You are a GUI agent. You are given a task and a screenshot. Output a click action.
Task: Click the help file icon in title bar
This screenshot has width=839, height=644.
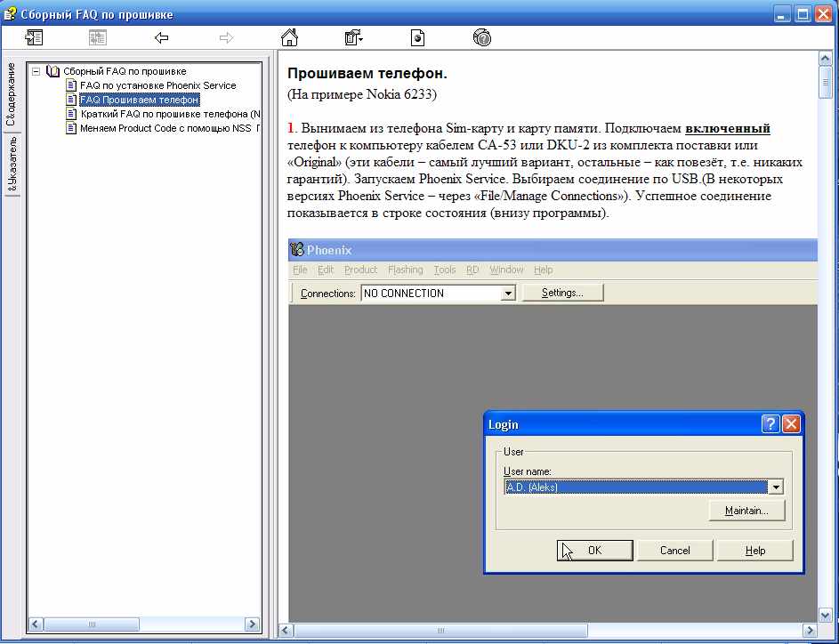[10, 13]
